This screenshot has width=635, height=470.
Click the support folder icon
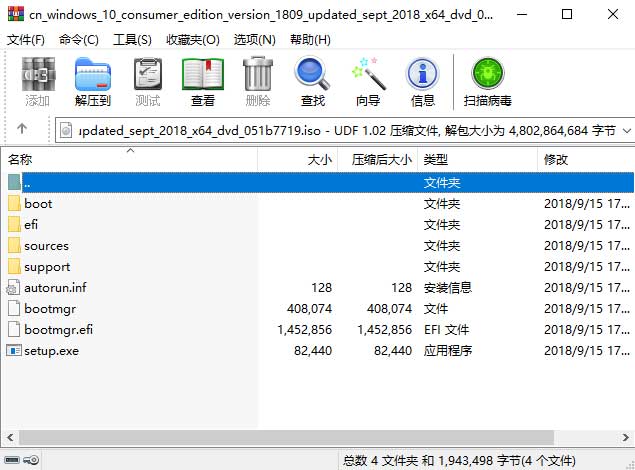click(x=14, y=266)
